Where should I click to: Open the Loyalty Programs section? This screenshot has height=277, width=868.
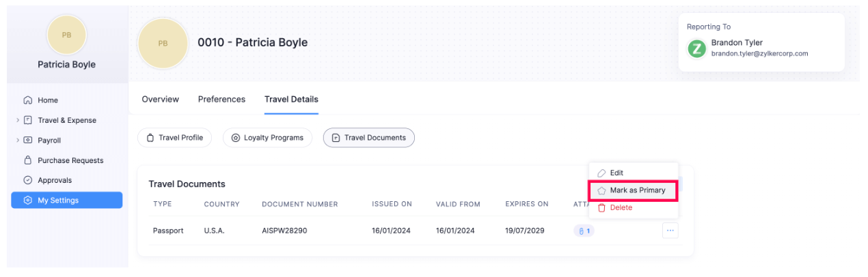click(267, 138)
